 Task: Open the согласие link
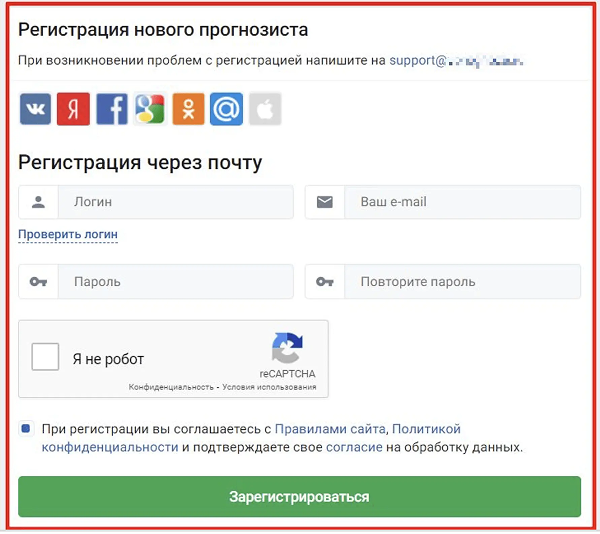pos(354,447)
